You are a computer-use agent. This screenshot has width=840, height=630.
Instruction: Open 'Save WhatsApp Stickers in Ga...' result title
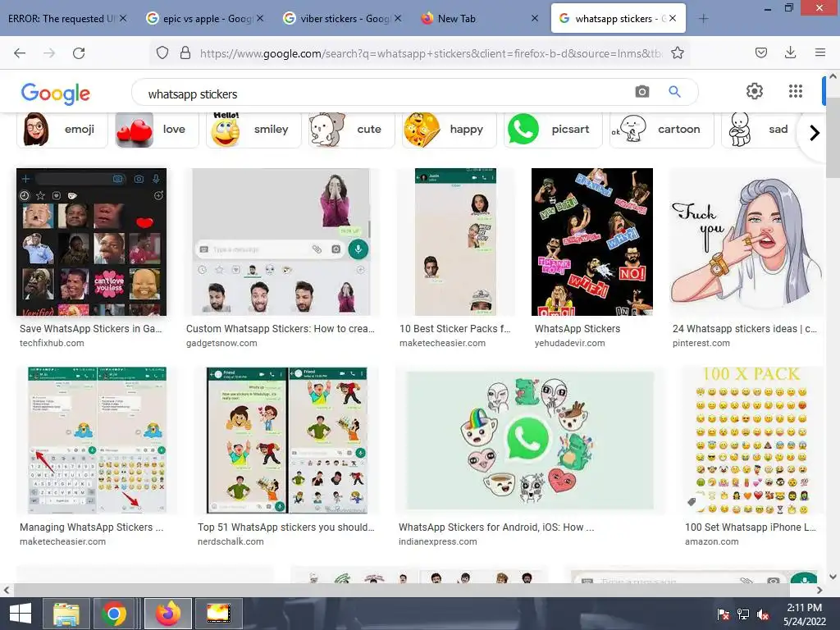click(90, 328)
